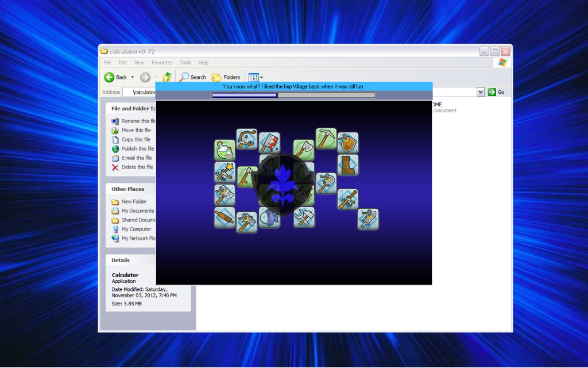This screenshot has width=588, height=368.
Task: Click the Imp Village loading message
Action: point(293,86)
